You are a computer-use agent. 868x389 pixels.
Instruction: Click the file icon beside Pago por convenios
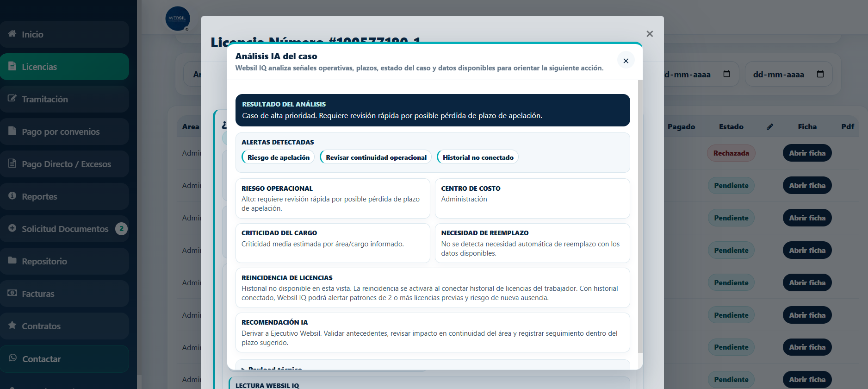[x=12, y=131]
